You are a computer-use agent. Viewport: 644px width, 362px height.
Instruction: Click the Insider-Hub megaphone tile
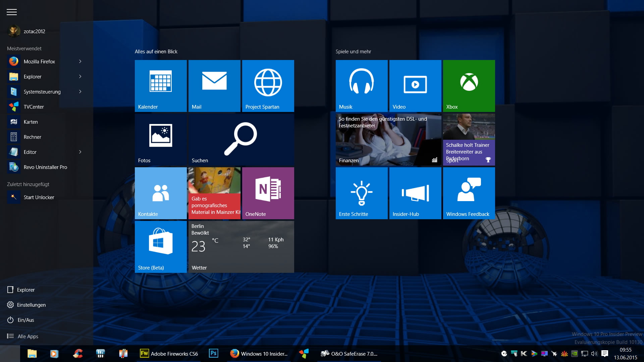pyautogui.click(x=415, y=193)
